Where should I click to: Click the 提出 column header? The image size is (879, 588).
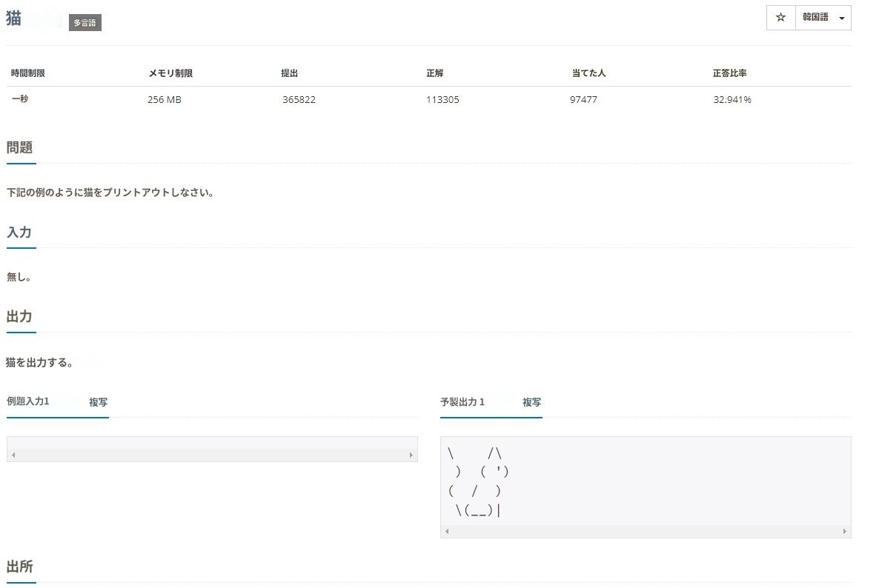(289, 73)
